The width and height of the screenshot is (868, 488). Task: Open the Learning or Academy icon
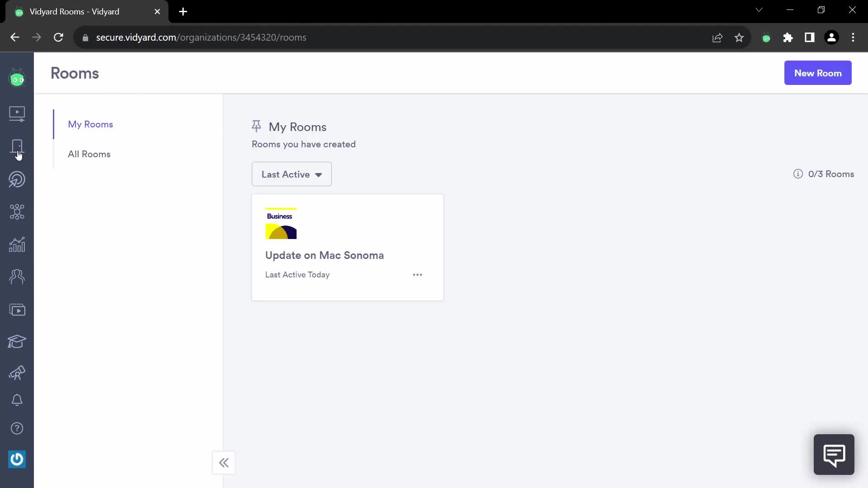point(16,342)
